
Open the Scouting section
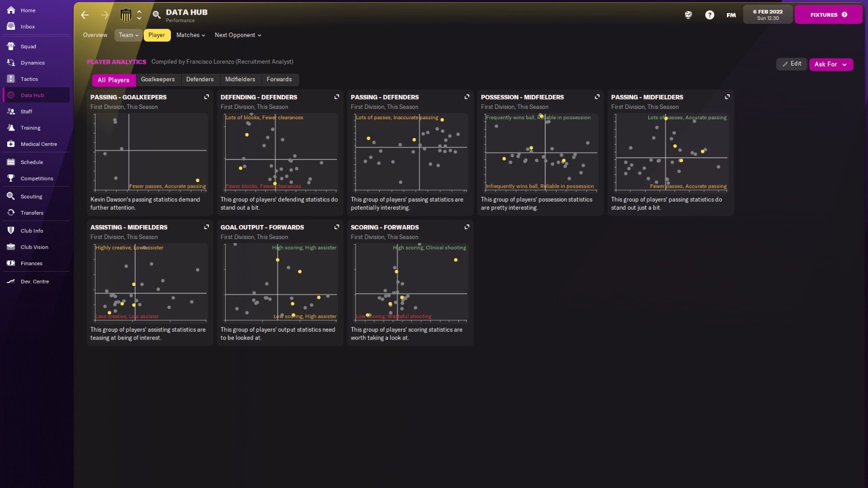point(32,196)
